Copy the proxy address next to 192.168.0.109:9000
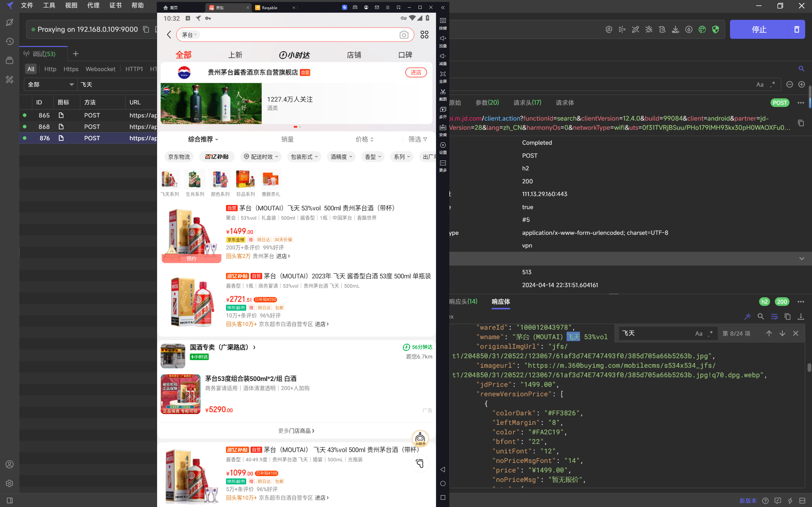Viewport: 812px width, 507px height. click(x=146, y=30)
